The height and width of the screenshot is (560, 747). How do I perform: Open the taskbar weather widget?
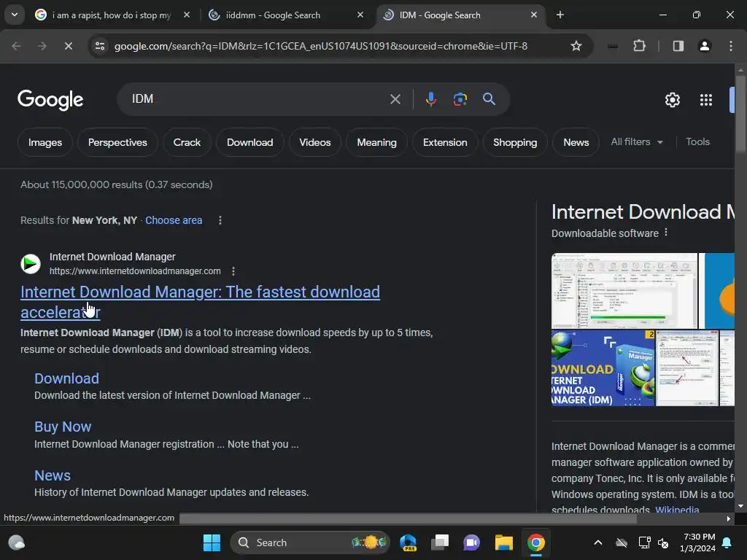pyautogui.click(x=17, y=542)
